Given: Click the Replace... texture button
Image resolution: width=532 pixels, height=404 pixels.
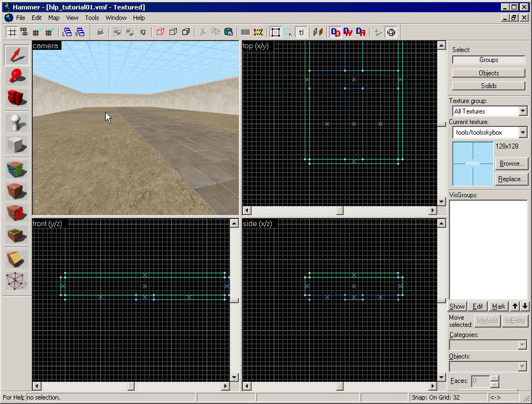Looking at the screenshot, I should coord(511,179).
